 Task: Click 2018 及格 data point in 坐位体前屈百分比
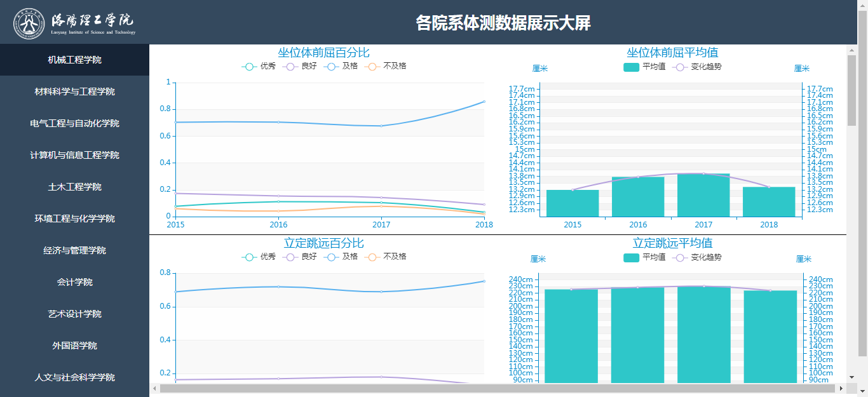pos(484,102)
